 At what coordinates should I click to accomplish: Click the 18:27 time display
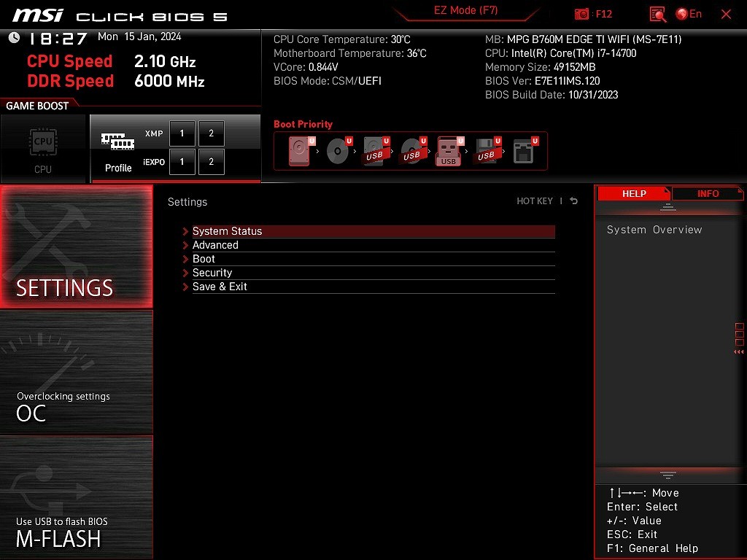58,39
